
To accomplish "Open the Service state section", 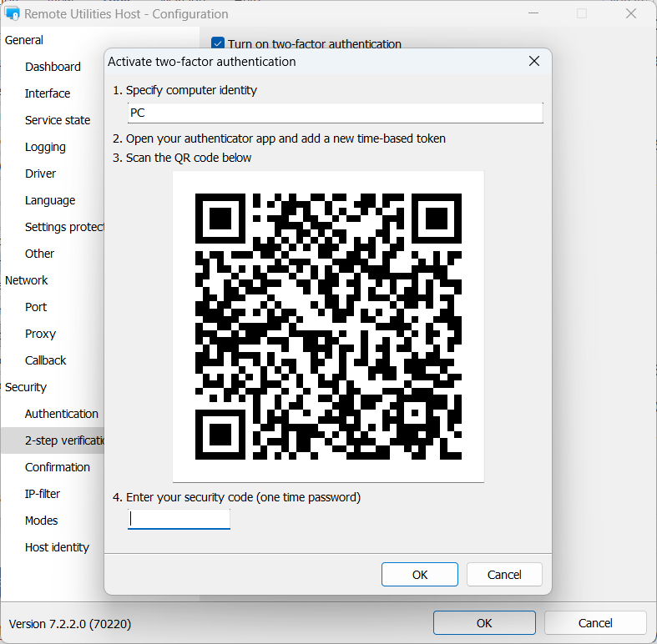I will (x=58, y=120).
